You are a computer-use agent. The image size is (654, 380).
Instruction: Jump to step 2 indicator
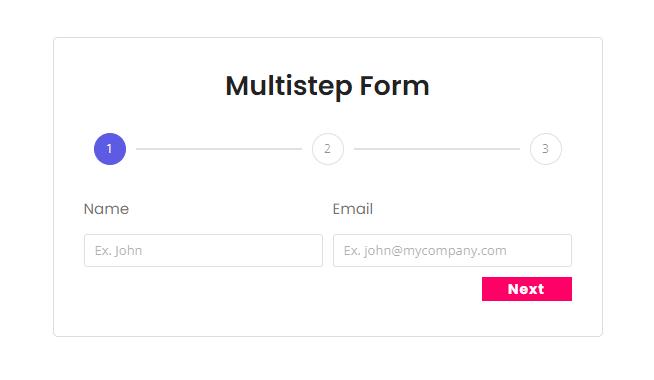pyautogui.click(x=328, y=149)
